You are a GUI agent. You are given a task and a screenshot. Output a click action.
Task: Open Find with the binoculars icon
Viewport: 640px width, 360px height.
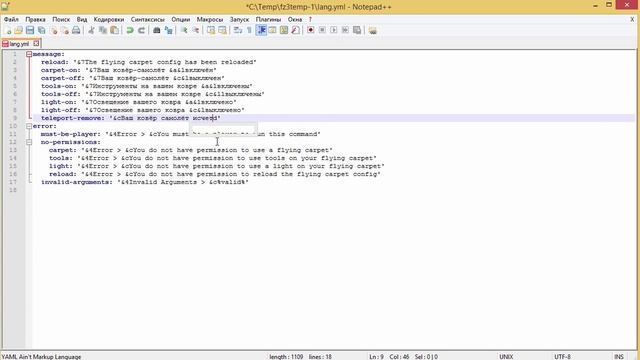point(156,30)
